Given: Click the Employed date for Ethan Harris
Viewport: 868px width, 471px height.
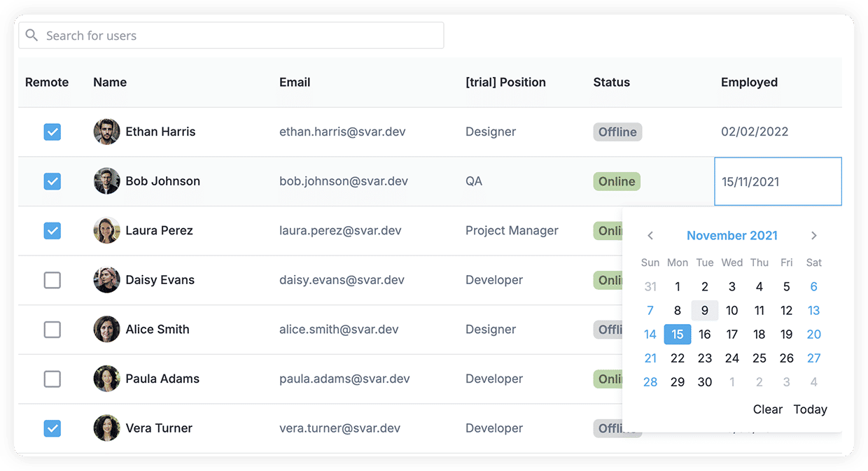Looking at the screenshot, I should [x=755, y=132].
